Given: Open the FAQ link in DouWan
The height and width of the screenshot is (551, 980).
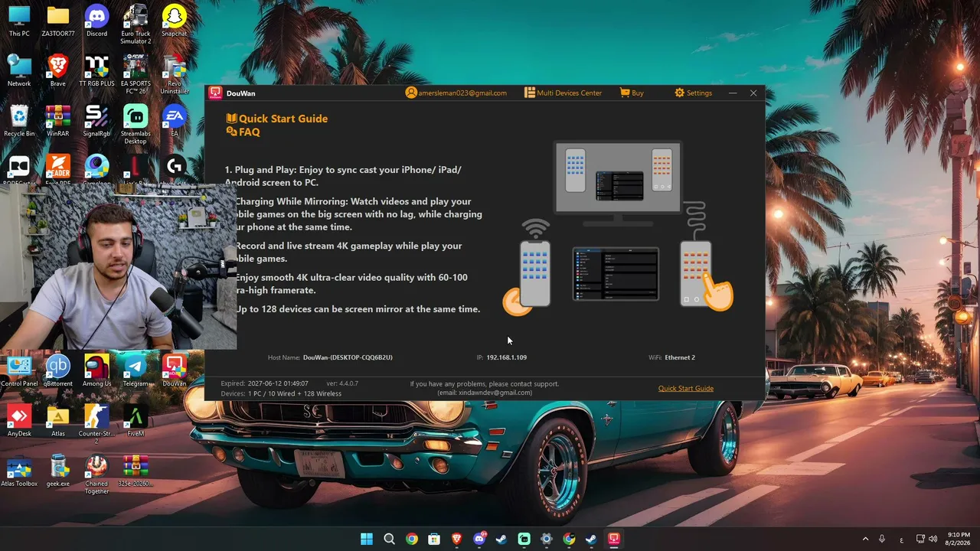Looking at the screenshot, I should [x=243, y=132].
